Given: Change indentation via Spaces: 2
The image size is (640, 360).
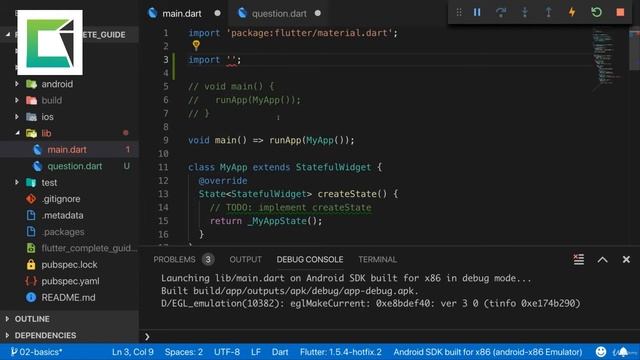Looking at the screenshot, I should (x=184, y=352).
